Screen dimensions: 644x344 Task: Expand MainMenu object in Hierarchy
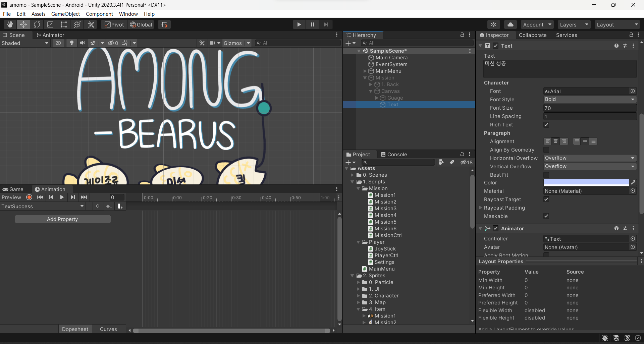coord(365,71)
